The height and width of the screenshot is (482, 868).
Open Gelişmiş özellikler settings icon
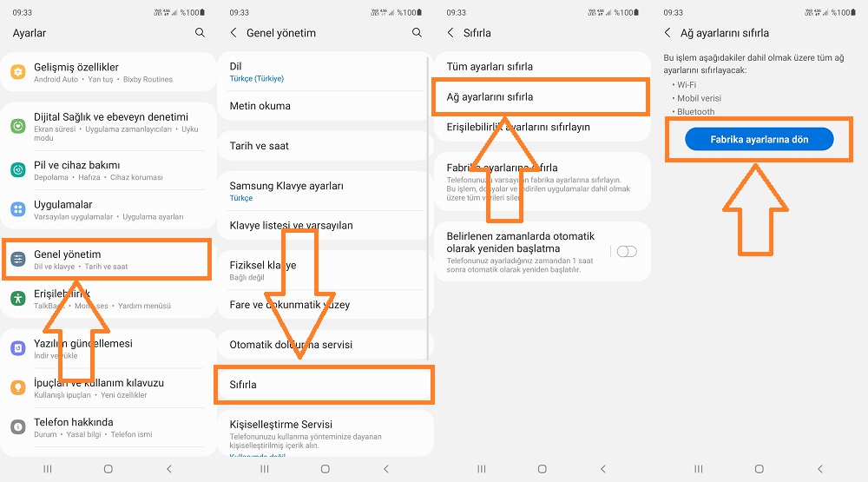(x=18, y=72)
